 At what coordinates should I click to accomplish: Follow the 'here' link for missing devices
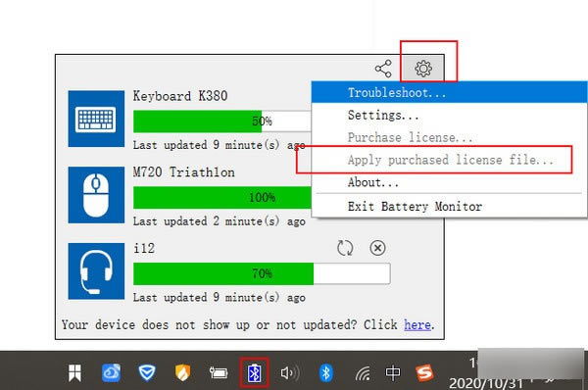[x=417, y=324]
